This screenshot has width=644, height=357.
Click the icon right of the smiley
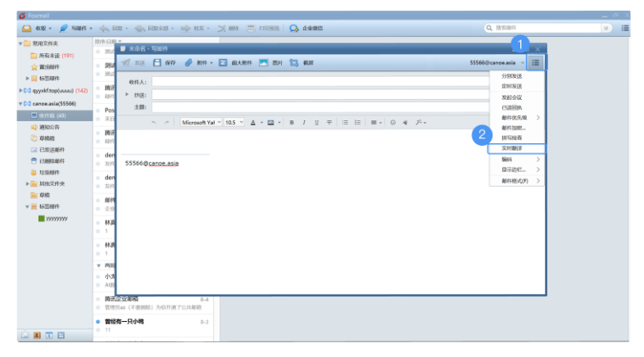point(406,122)
